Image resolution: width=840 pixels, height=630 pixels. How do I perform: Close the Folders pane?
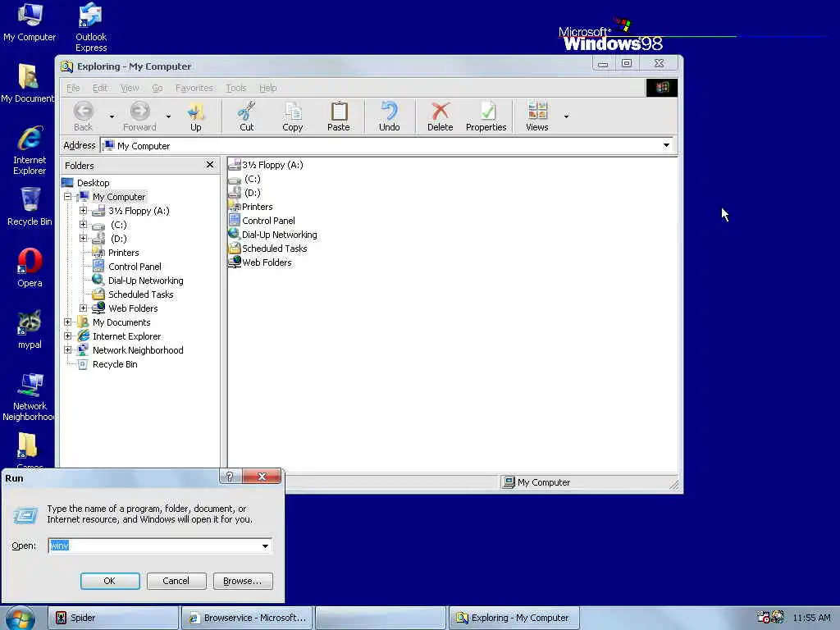click(210, 165)
